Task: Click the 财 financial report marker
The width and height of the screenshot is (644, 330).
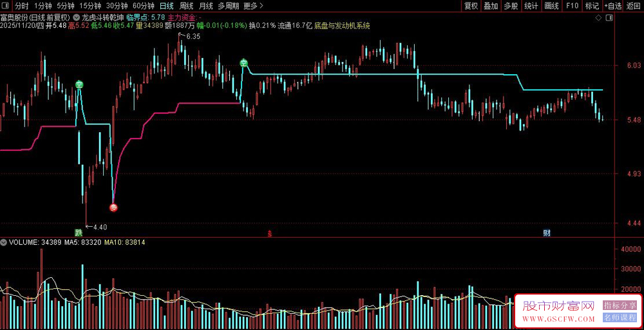Action: pos(547,233)
